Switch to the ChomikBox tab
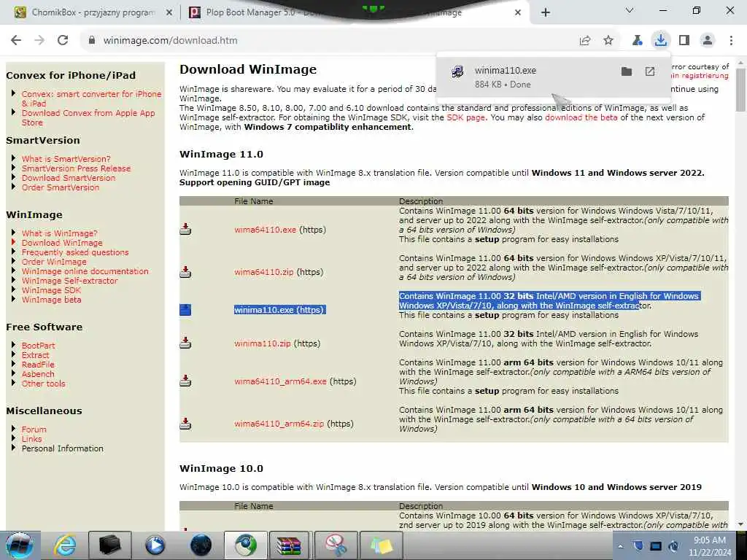This screenshot has width=747, height=560. click(93, 12)
